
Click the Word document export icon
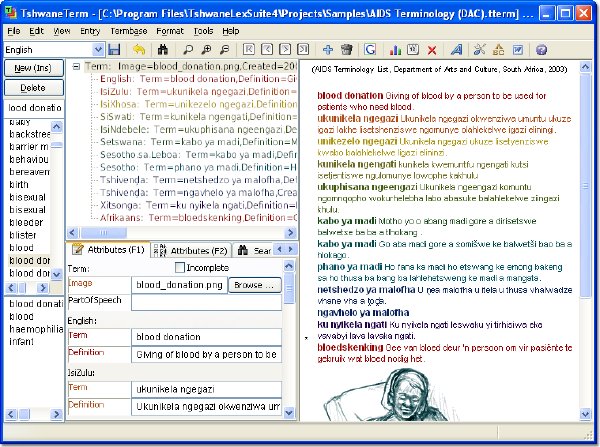pyautogui.click(x=517, y=50)
